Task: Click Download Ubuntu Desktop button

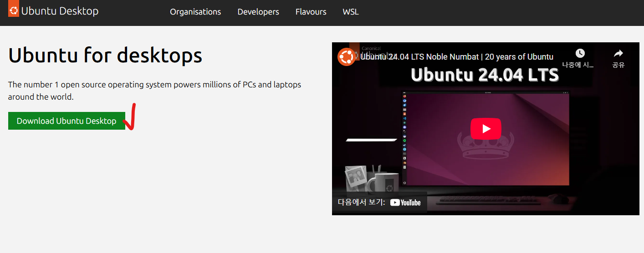Action: pyautogui.click(x=66, y=121)
